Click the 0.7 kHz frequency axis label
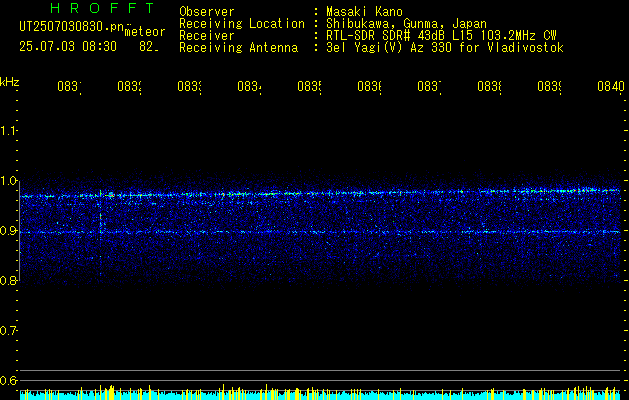629x400 pixels. [x=8, y=331]
